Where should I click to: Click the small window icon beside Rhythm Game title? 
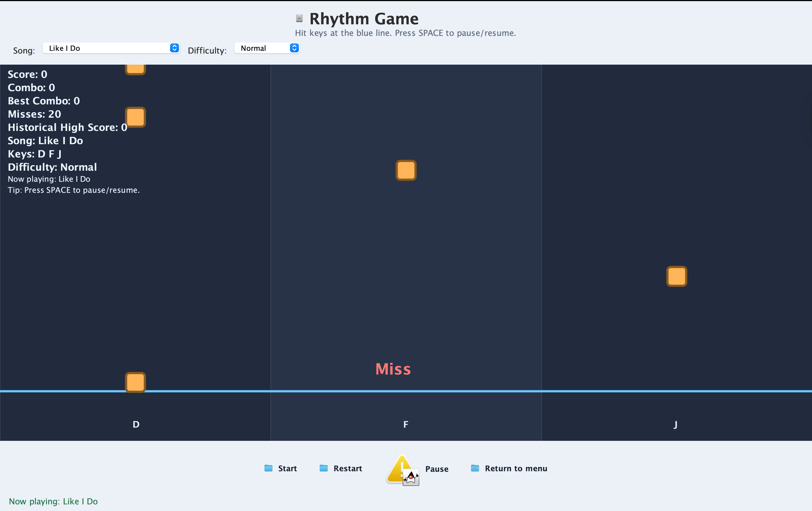coord(299,18)
